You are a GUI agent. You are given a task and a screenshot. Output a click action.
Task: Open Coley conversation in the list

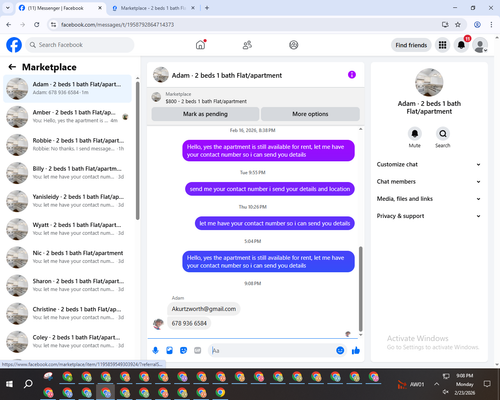pos(67,342)
